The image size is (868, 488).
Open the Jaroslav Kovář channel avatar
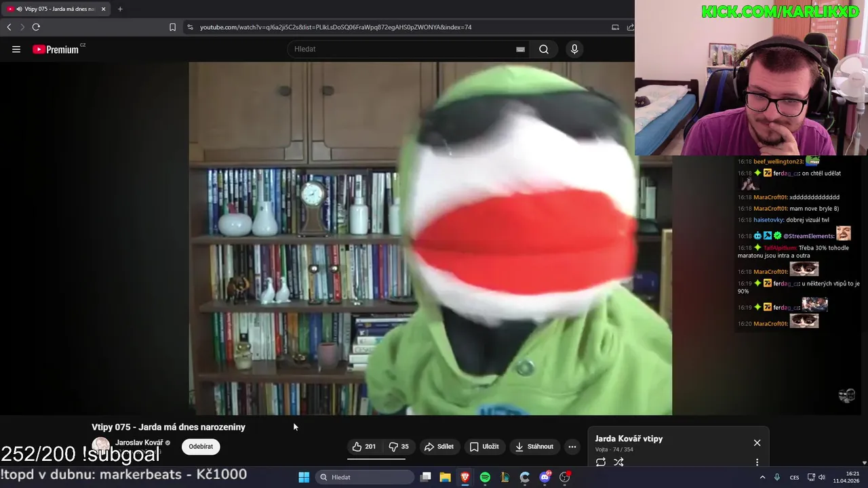point(100,446)
